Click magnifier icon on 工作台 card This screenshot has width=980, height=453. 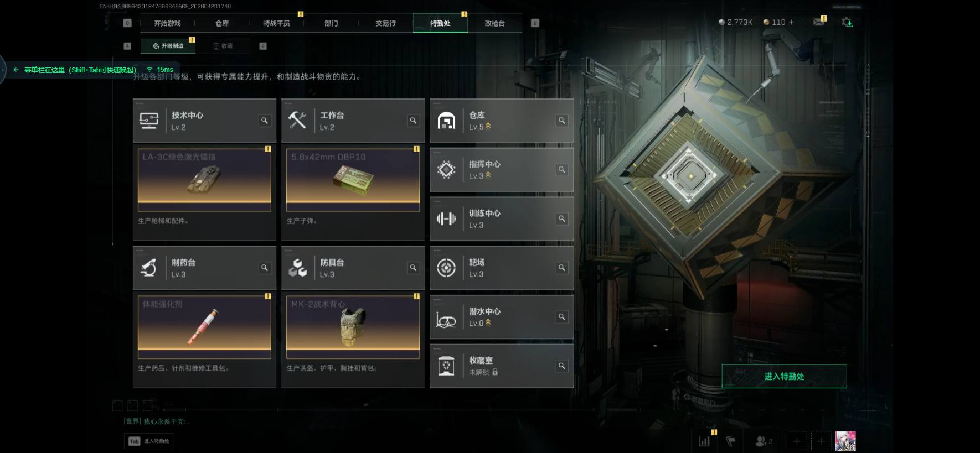pyautogui.click(x=413, y=121)
